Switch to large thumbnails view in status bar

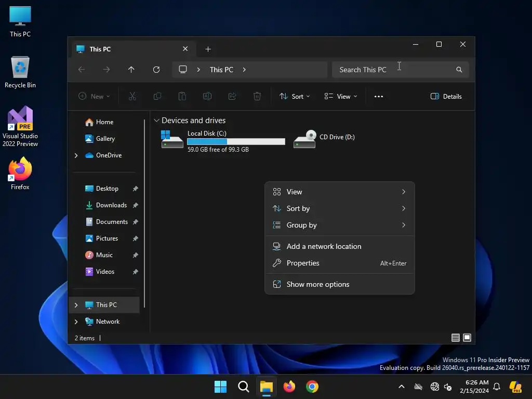[467, 338]
